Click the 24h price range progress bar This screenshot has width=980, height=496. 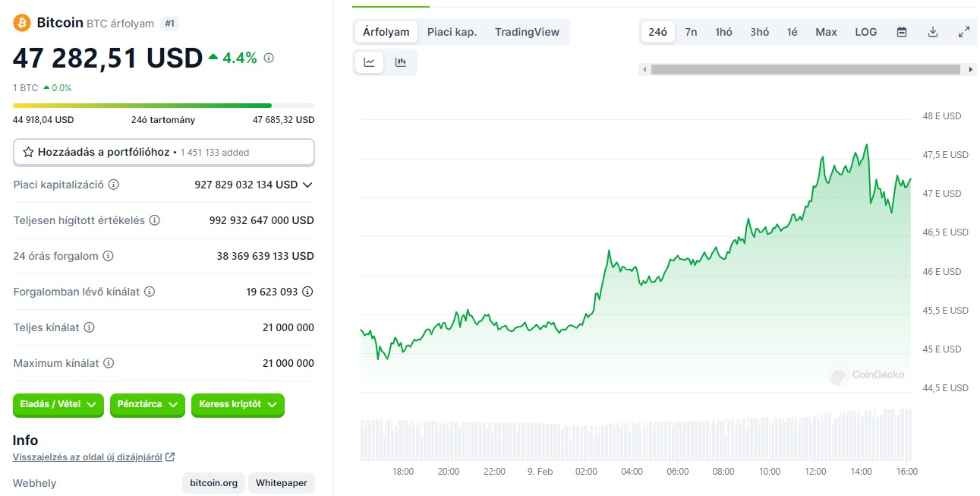[x=164, y=105]
